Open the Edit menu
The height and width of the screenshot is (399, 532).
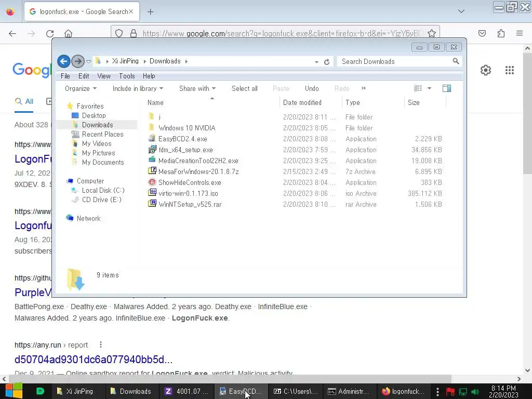click(x=84, y=76)
